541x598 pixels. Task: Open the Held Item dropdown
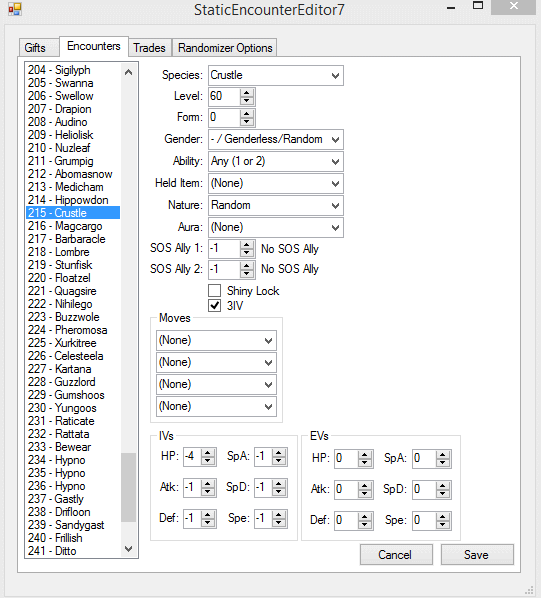click(x=276, y=184)
